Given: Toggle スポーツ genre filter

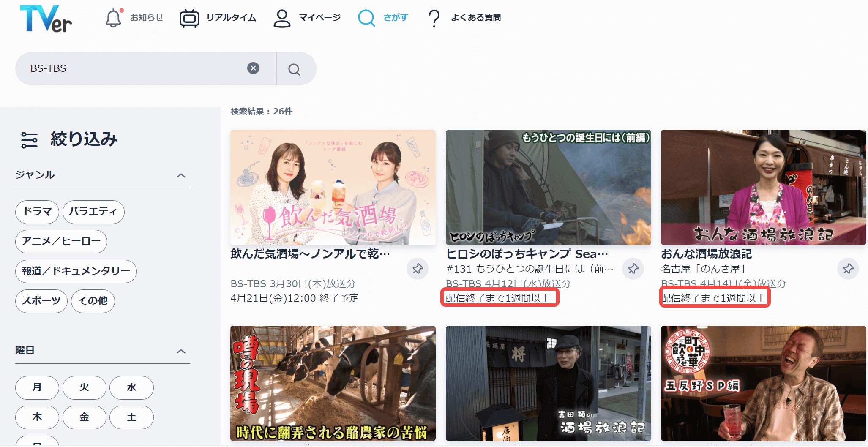Looking at the screenshot, I should (x=41, y=301).
